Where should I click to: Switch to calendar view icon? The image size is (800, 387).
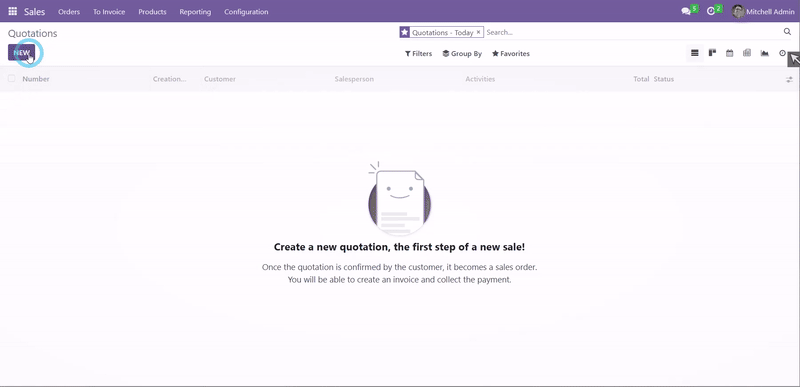coord(730,53)
